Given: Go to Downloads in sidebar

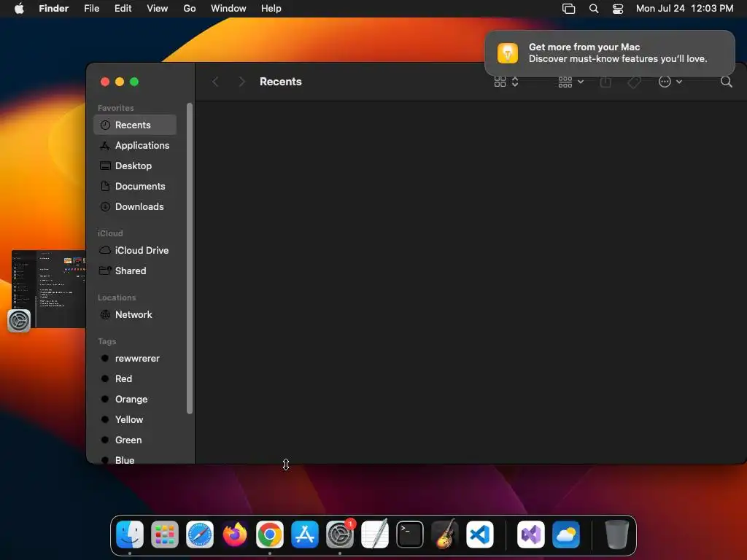Looking at the screenshot, I should pos(135,206).
